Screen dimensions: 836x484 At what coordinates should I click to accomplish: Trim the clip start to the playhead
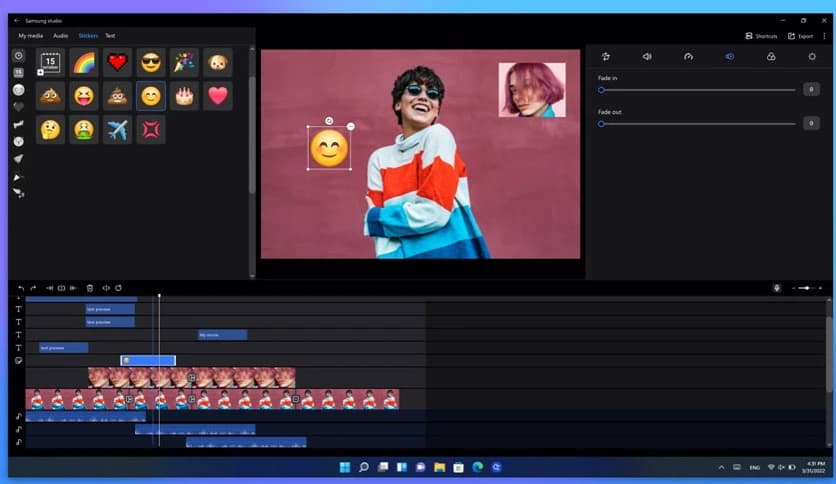49,288
